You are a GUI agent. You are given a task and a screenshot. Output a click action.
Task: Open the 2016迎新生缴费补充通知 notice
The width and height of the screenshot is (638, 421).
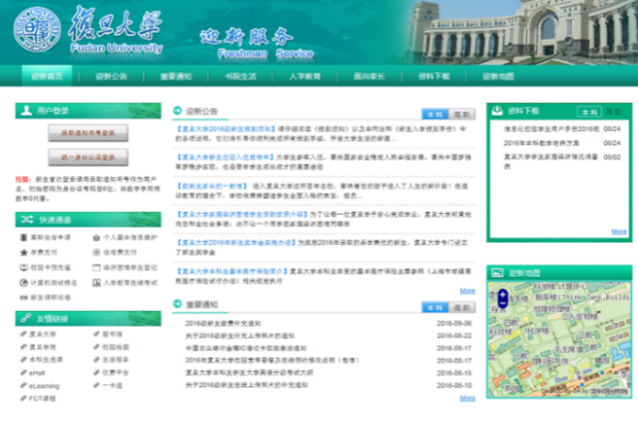click(229, 324)
